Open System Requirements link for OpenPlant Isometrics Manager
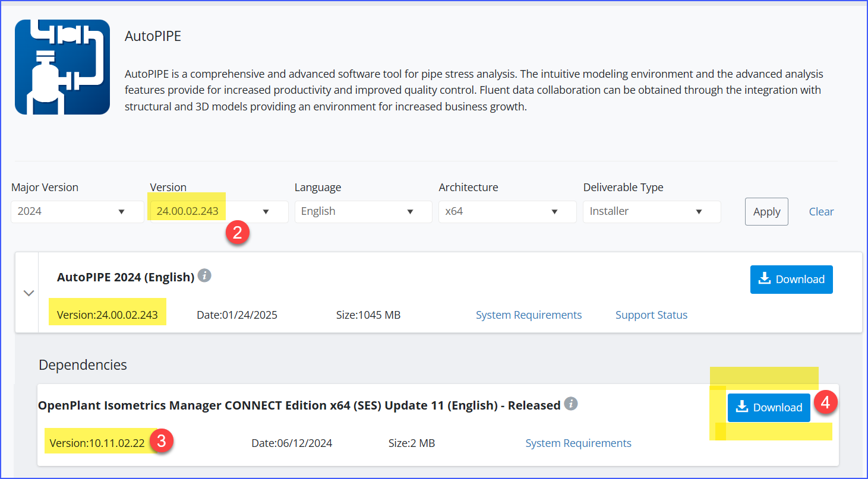The height and width of the screenshot is (479, 868). click(578, 443)
